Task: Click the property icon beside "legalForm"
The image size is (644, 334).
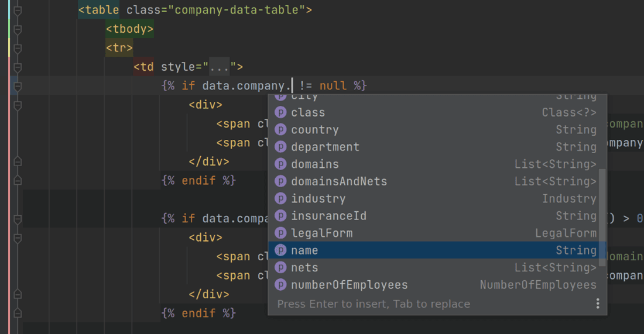Action: click(x=280, y=233)
